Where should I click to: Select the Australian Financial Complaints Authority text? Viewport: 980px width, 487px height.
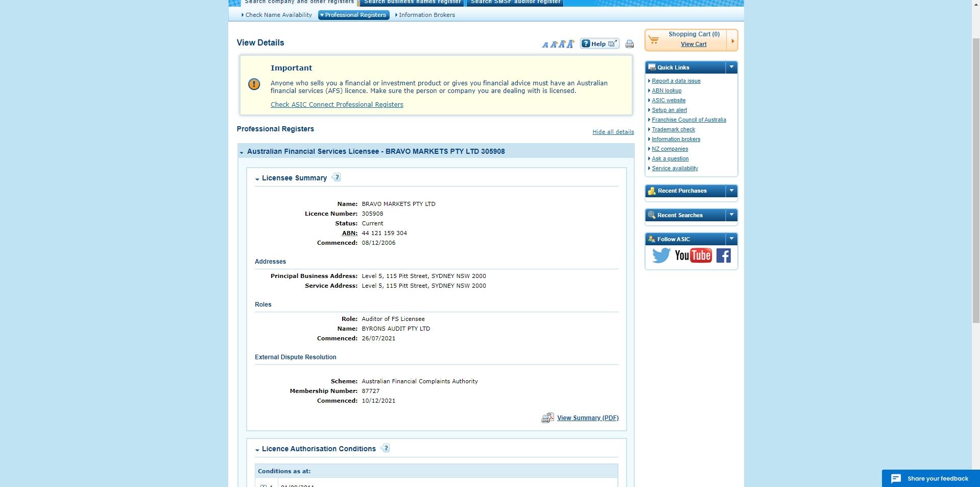coord(420,381)
